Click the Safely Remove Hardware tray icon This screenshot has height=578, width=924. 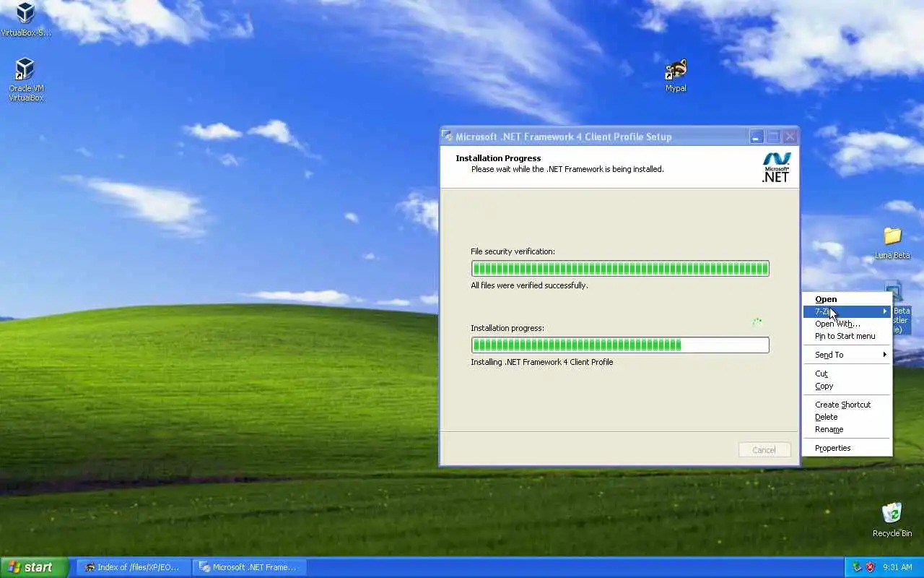pos(857,567)
